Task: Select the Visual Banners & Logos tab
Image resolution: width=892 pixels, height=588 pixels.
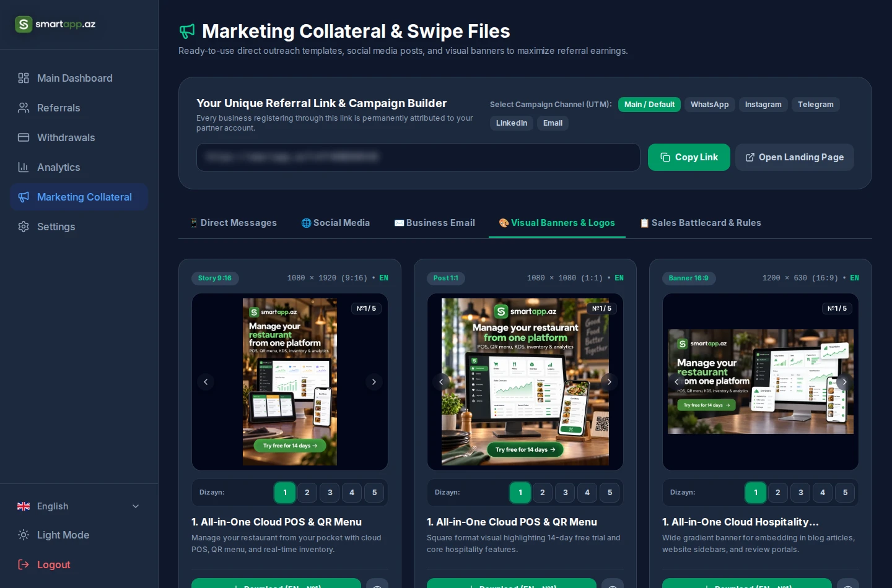Action: (x=557, y=223)
